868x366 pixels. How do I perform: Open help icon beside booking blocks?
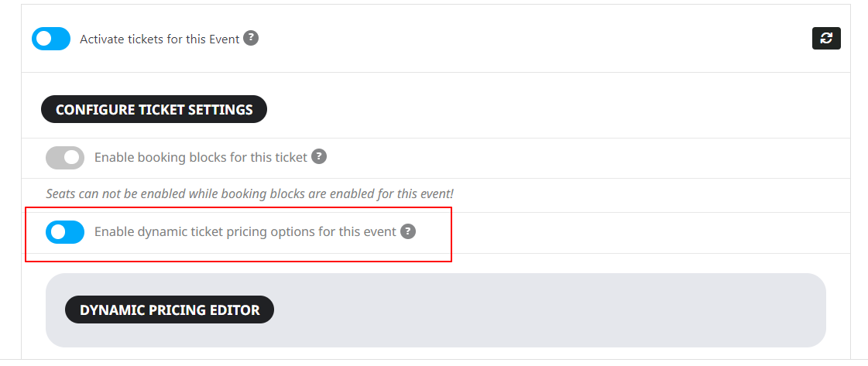(319, 156)
